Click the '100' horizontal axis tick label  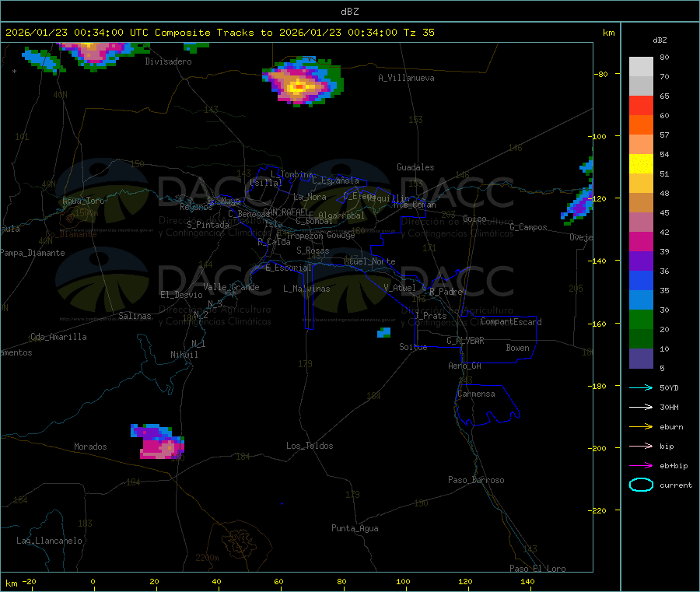click(403, 581)
